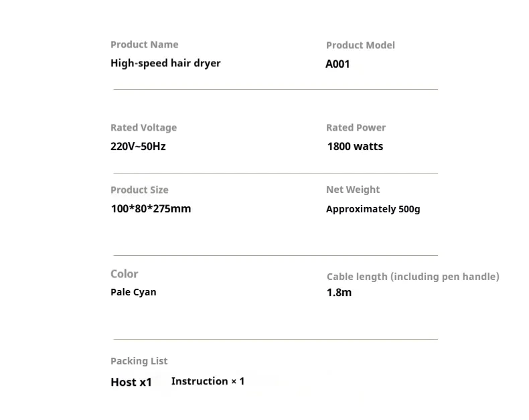
Task: Click the Product Model heading
Action: [x=360, y=45]
